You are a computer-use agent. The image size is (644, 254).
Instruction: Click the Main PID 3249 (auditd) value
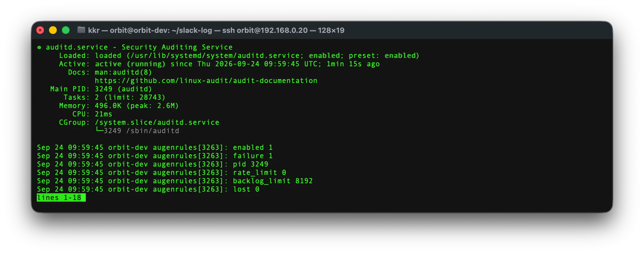click(x=123, y=89)
